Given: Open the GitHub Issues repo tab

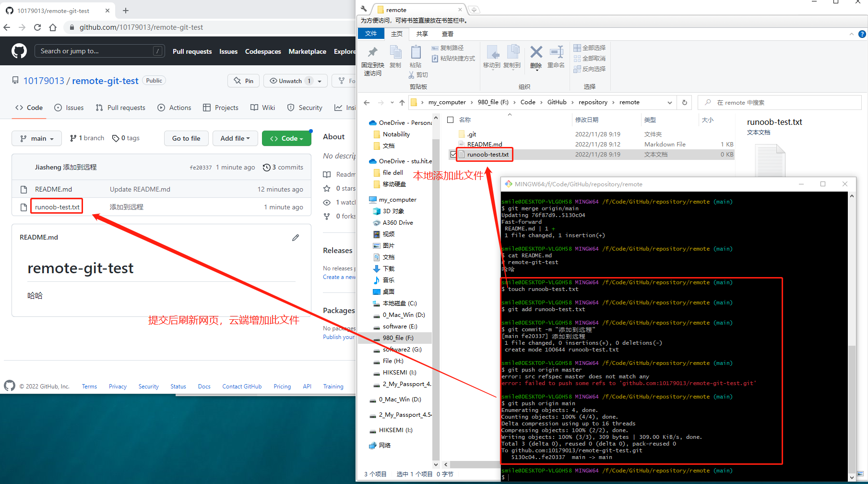Looking at the screenshot, I should 69,108.
